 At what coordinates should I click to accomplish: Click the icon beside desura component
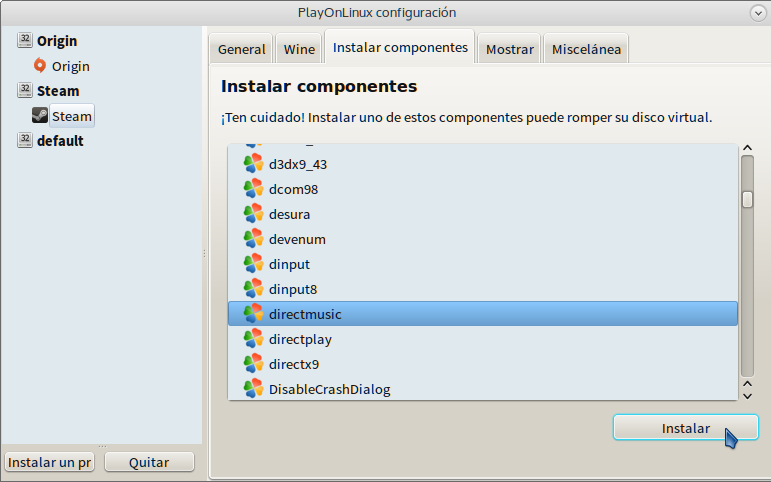(x=254, y=214)
